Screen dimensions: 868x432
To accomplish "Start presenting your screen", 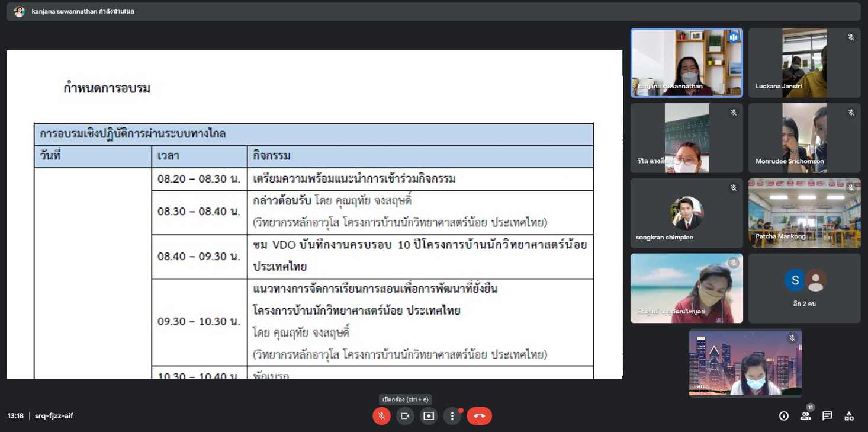I will pos(429,416).
